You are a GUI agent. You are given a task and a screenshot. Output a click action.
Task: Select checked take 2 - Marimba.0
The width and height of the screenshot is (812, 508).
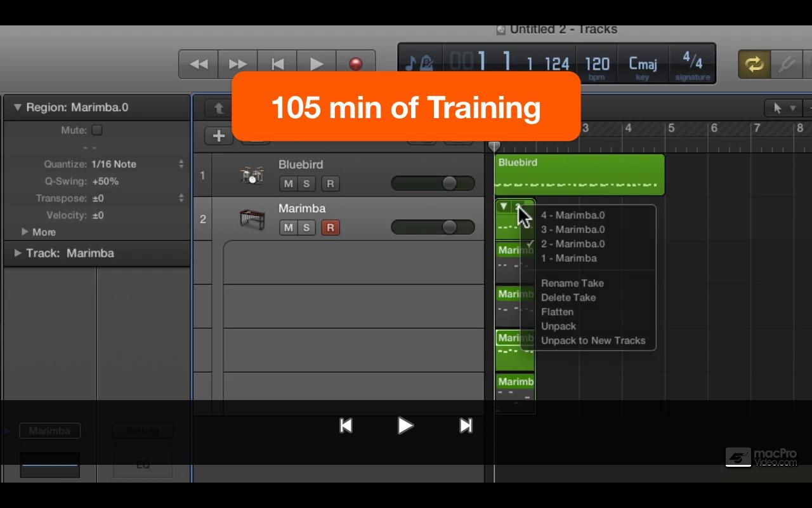tap(573, 244)
